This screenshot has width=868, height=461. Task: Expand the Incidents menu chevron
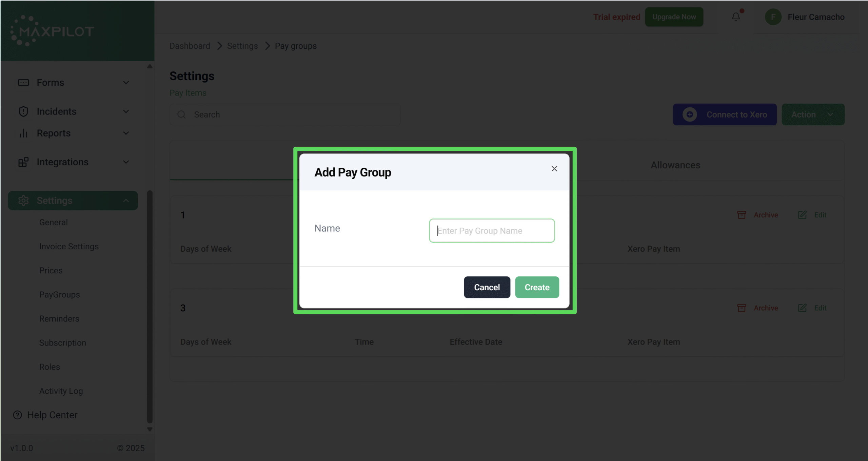(126, 111)
